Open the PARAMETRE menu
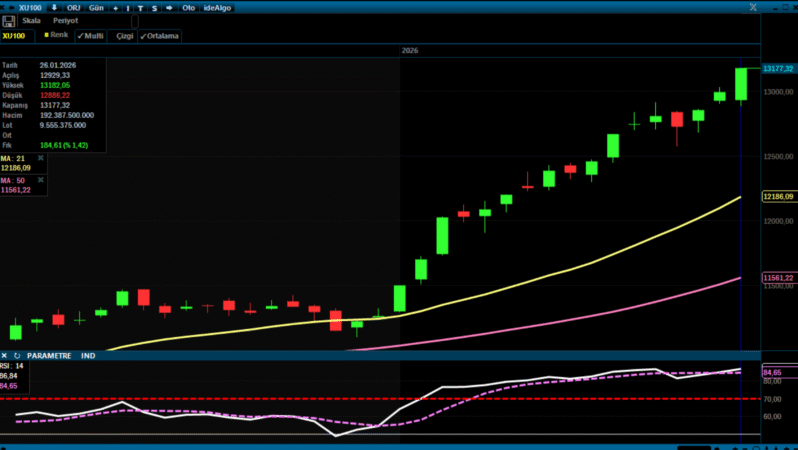 click(x=49, y=355)
